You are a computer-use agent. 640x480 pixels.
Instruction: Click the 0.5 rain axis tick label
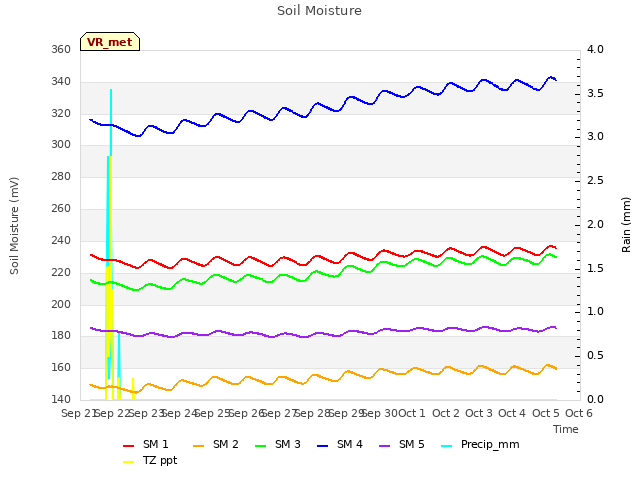595,356
